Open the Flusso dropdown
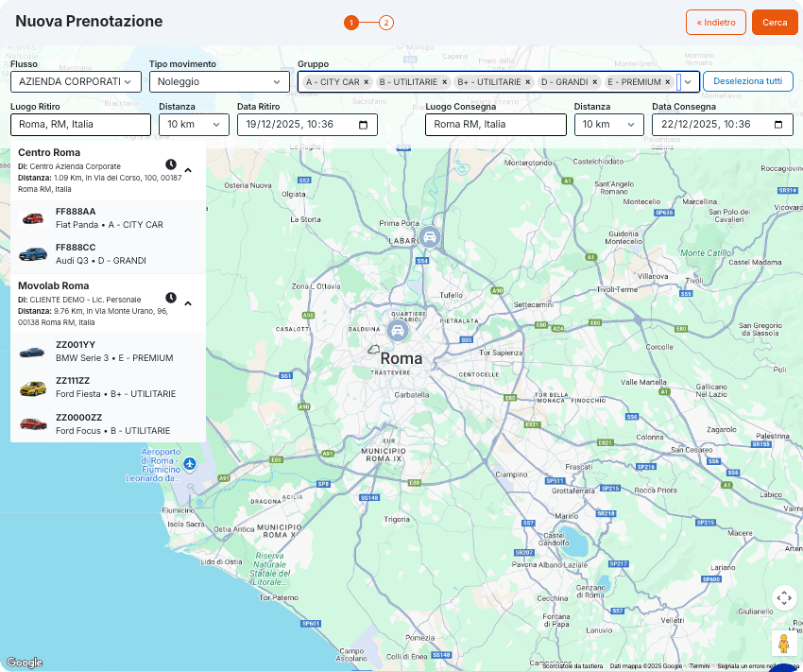The height and width of the screenshot is (672, 803). [x=76, y=82]
